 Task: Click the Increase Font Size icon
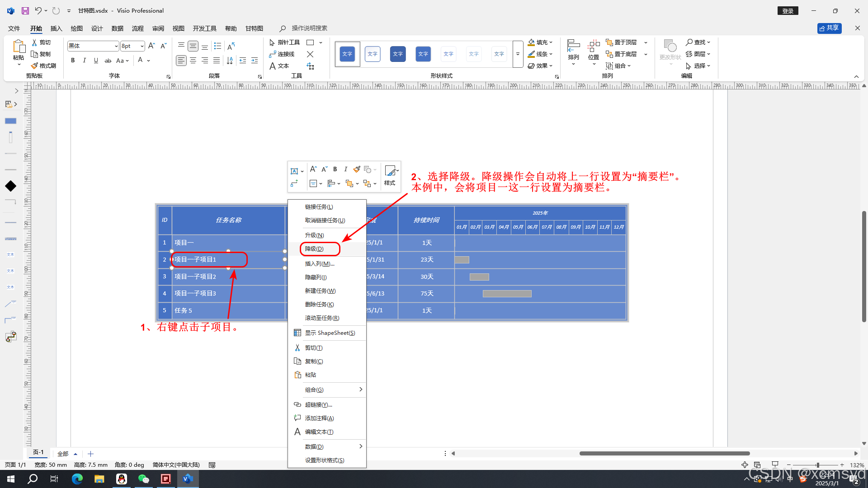pos(151,46)
